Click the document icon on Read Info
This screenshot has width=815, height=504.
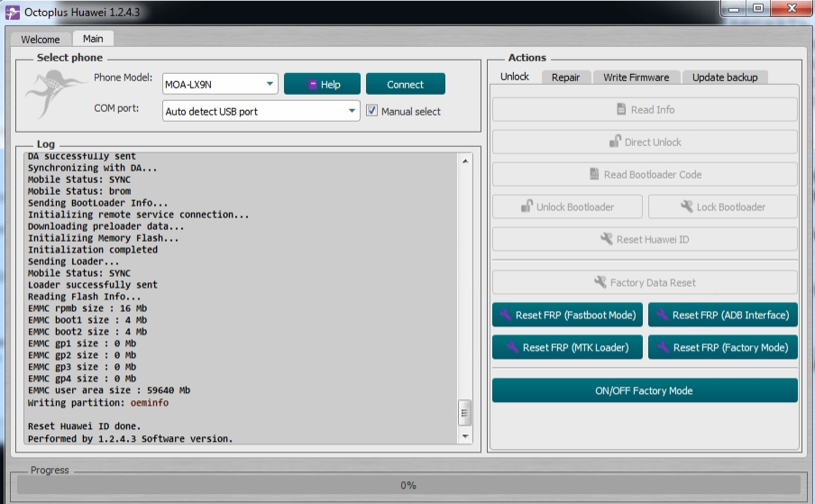621,109
